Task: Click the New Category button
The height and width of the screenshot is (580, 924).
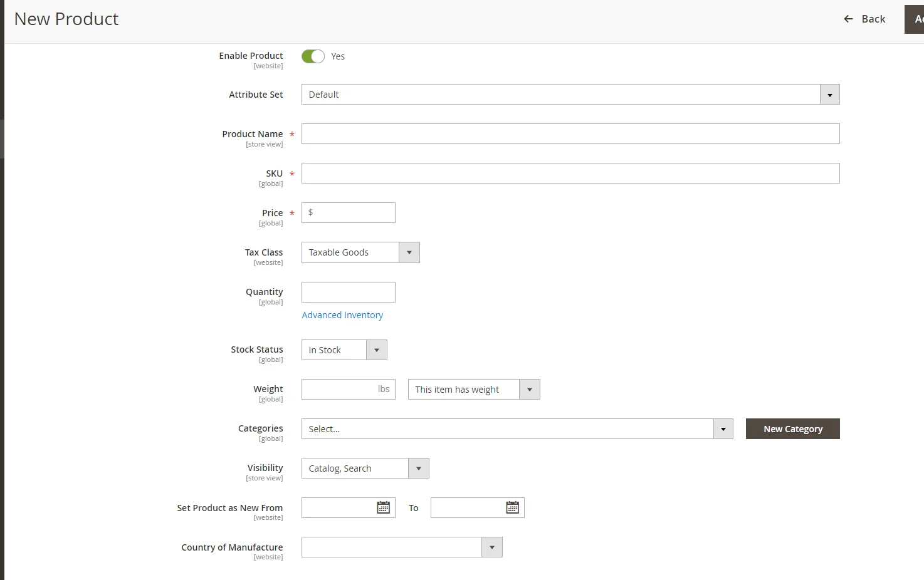Action: [x=792, y=429]
